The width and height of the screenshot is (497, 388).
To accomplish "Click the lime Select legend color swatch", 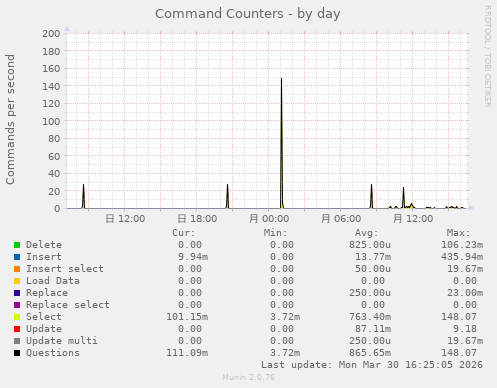I will click(x=17, y=317).
